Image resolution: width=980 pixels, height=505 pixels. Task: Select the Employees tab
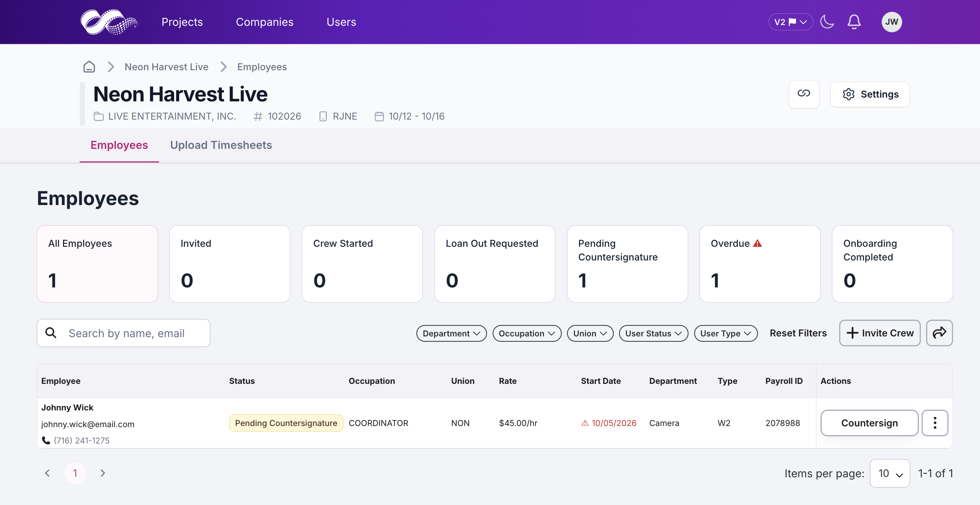119,145
